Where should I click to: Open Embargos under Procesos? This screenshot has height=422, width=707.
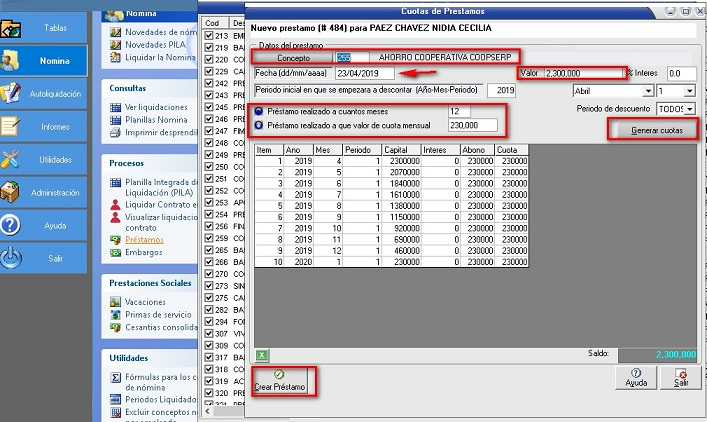[x=143, y=252]
